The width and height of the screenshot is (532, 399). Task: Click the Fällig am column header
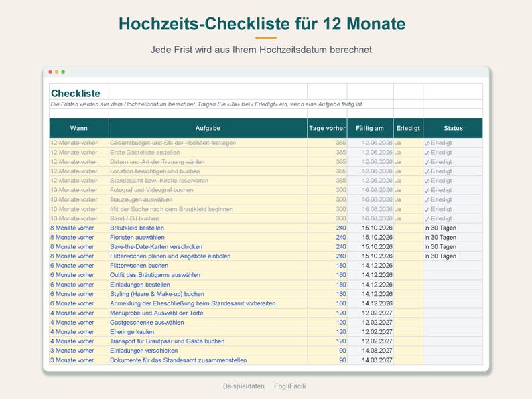[x=370, y=128]
